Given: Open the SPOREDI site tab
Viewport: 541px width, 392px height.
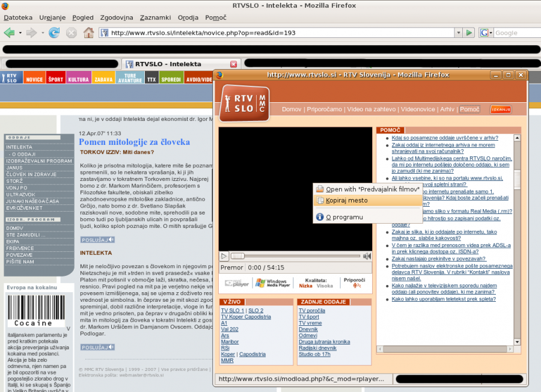Looking at the screenshot, I should pos(171,78).
